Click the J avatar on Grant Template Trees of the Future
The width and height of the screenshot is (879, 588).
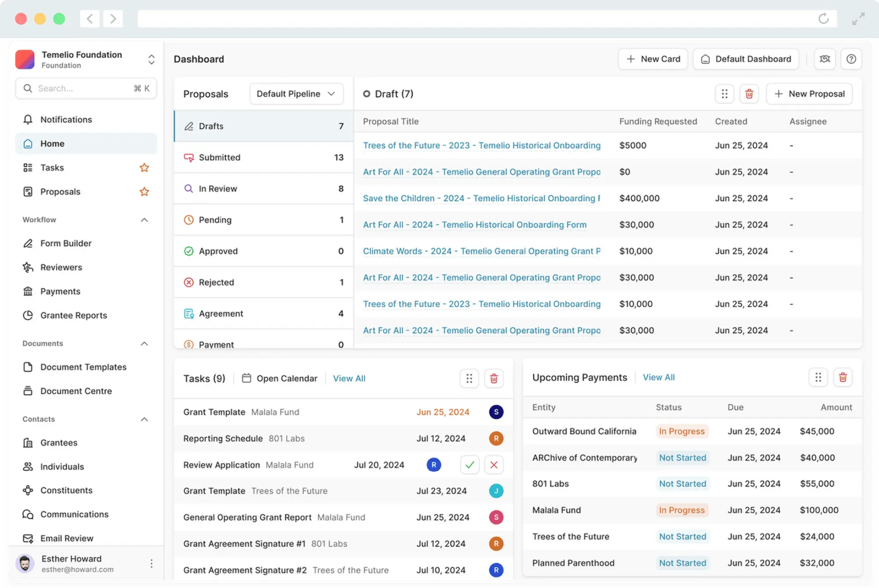(x=496, y=491)
